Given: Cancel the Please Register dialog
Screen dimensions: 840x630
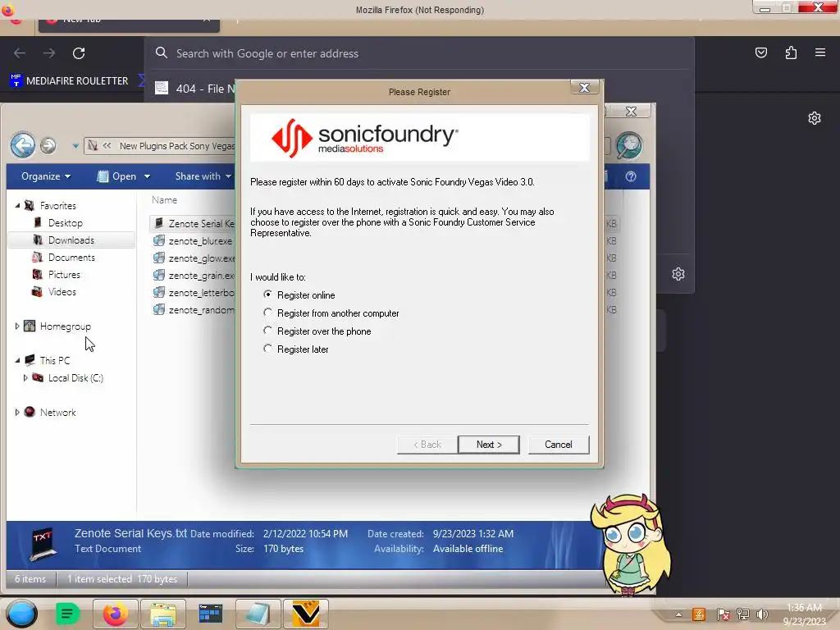Looking at the screenshot, I should pyautogui.click(x=558, y=445).
